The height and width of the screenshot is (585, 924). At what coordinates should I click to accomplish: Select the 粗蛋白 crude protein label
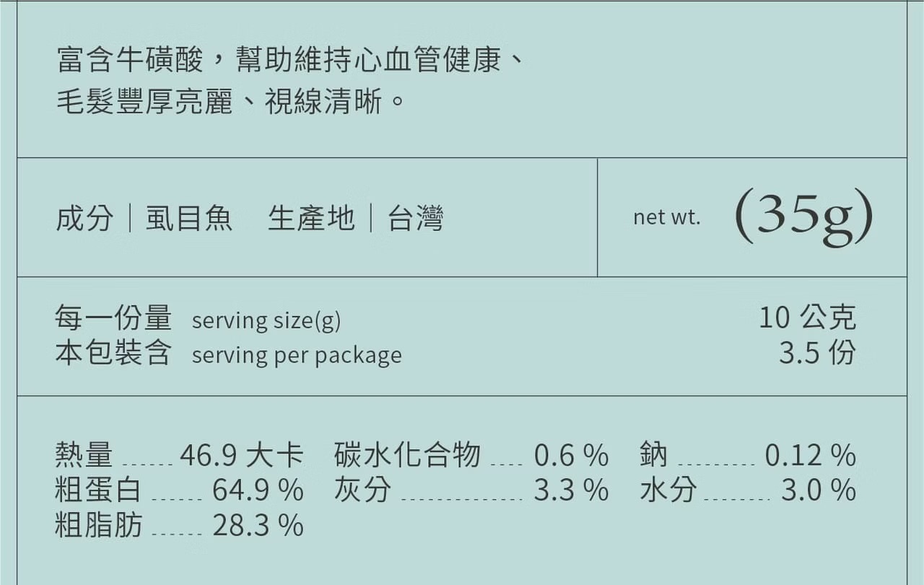(98, 490)
